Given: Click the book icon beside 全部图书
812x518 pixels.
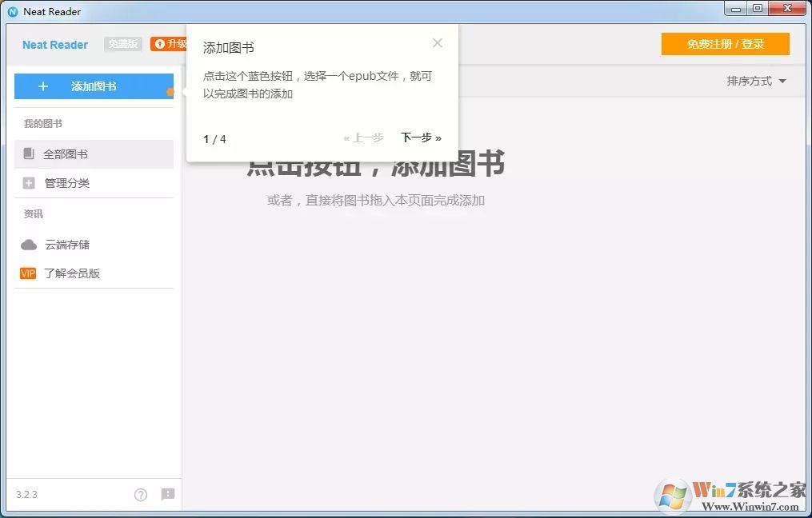Looking at the screenshot, I should pyautogui.click(x=29, y=153).
